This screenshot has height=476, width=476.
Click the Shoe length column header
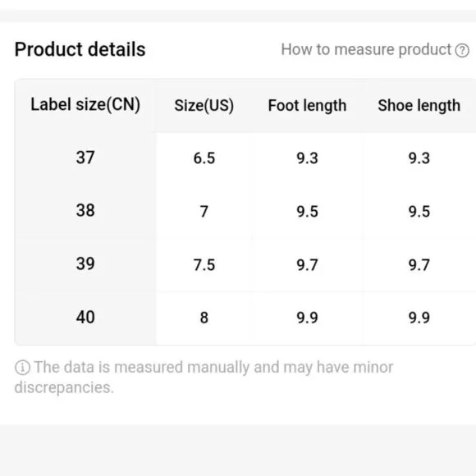pos(419,105)
